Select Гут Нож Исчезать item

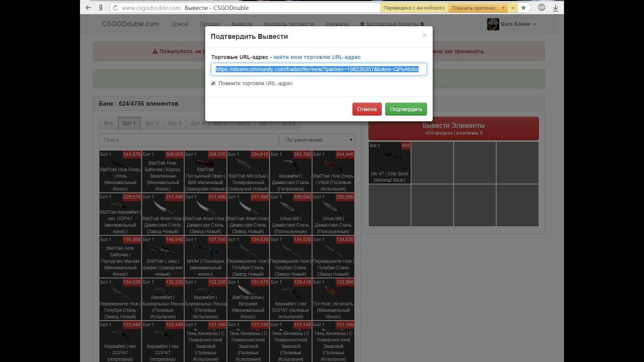point(333,300)
